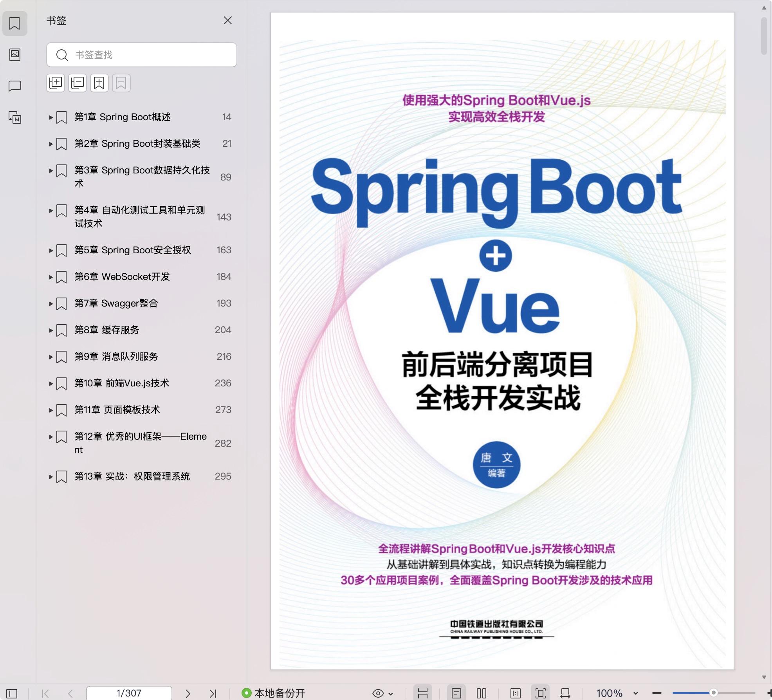Click the vertical scrollbar thumb
Screen dimensions: 772x700
coord(764,36)
